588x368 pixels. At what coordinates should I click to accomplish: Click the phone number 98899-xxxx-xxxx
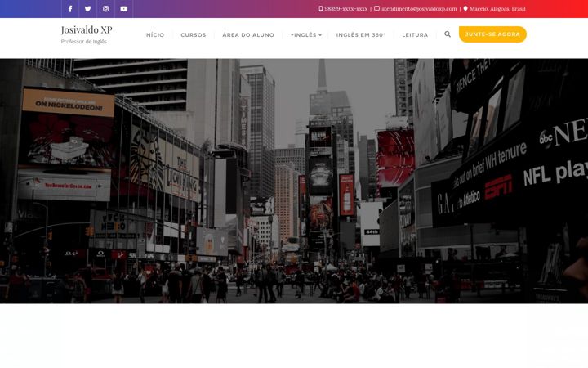[346, 9]
